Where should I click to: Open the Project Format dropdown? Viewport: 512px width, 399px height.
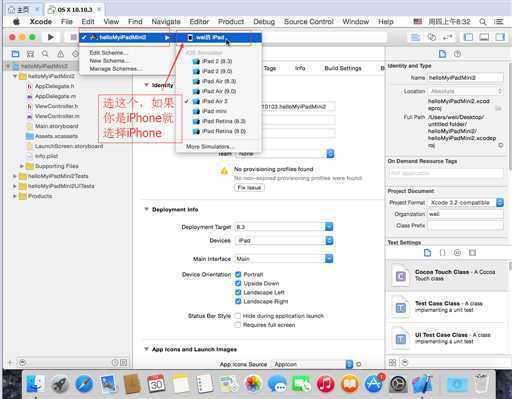click(466, 203)
